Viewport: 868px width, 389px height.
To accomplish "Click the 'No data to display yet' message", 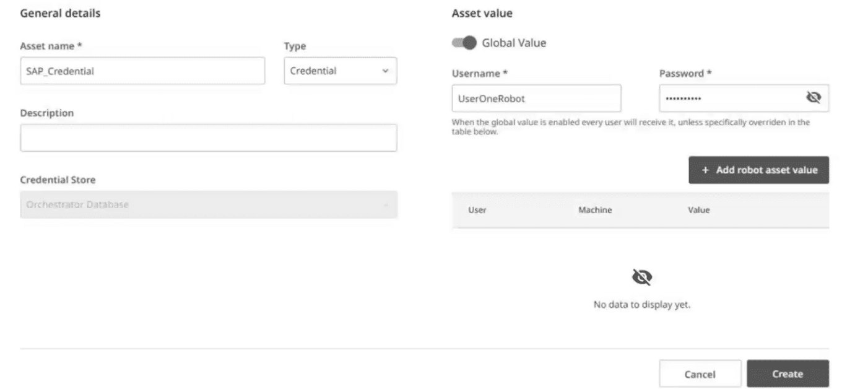I will pos(641,305).
